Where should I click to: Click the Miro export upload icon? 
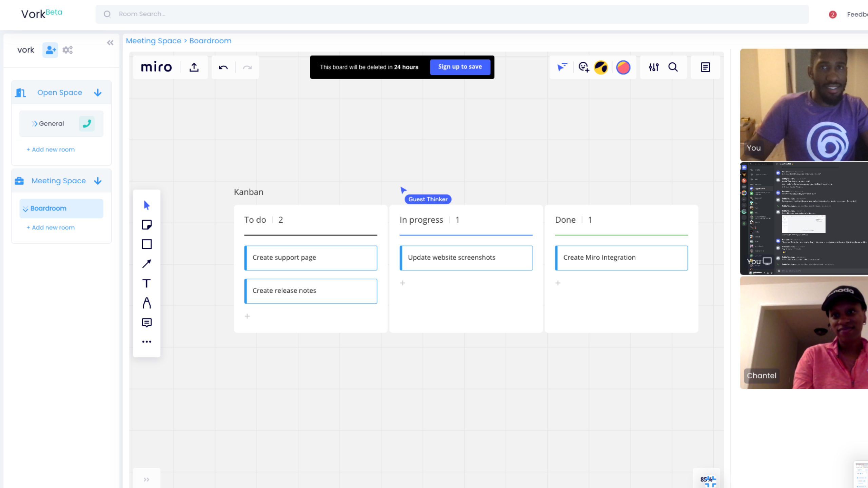(194, 67)
